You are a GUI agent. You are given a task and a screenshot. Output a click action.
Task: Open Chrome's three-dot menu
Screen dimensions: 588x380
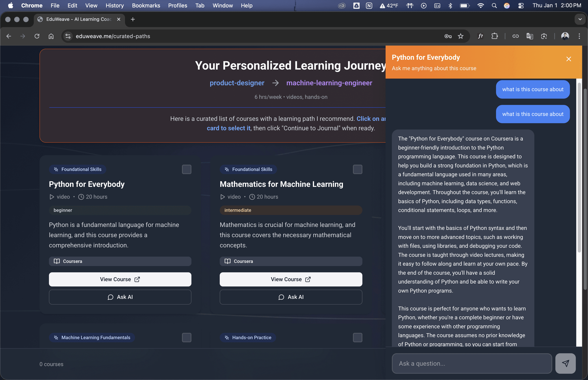pos(579,36)
